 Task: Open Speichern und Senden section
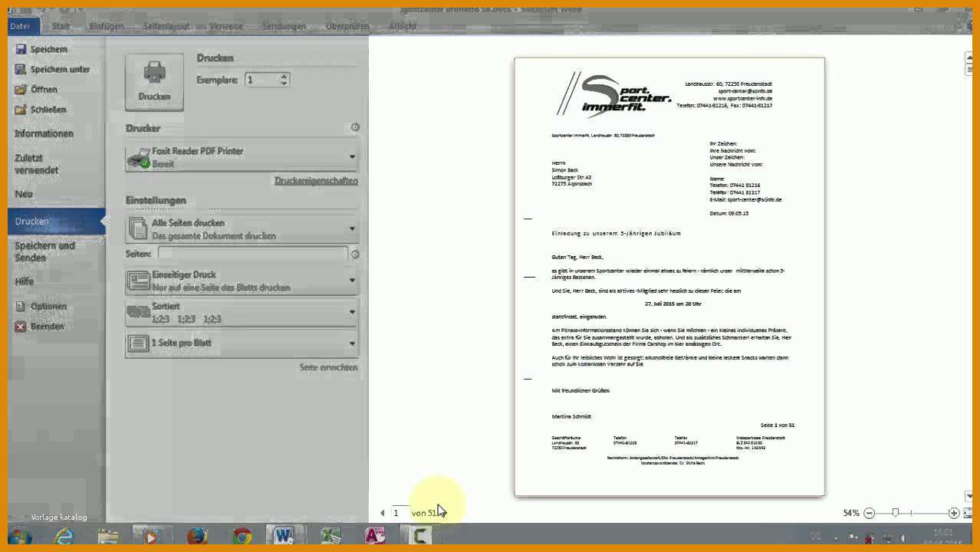[44, 251]
